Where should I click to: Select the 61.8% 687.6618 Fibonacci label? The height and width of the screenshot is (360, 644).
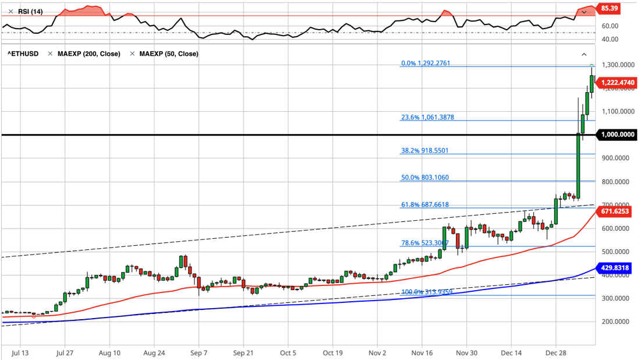tap(424, 204)
